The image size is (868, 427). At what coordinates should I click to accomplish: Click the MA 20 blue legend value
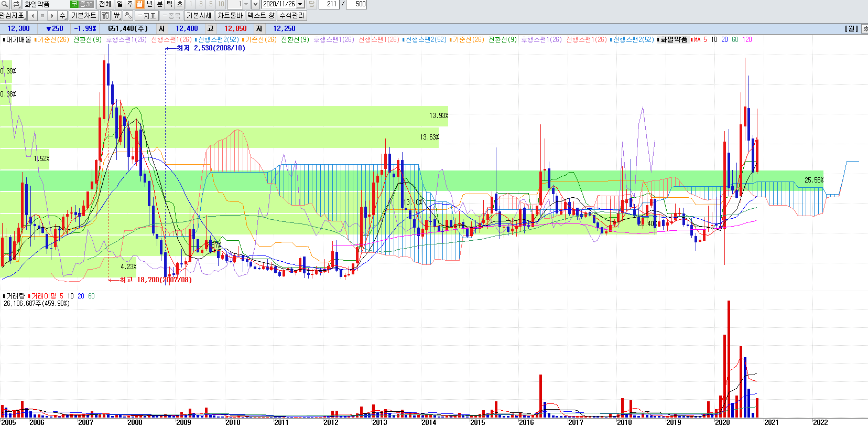click(724, 39)
